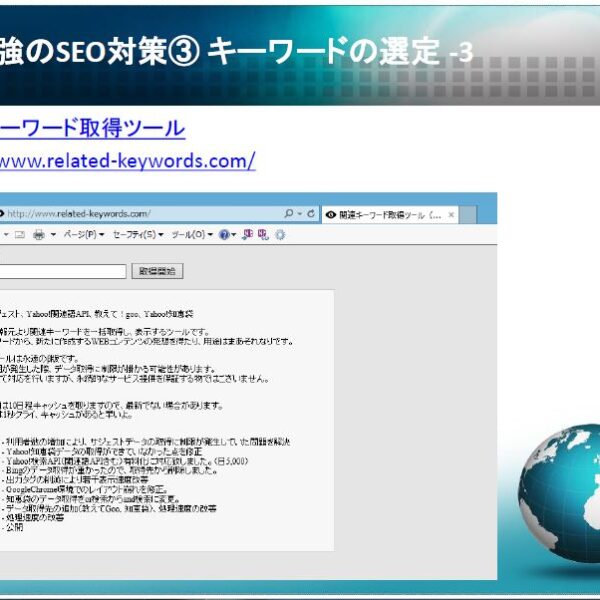Open the キーワード取得ツール heading link
This screenshot has height=600, width=600.
(x=92, y=128)
